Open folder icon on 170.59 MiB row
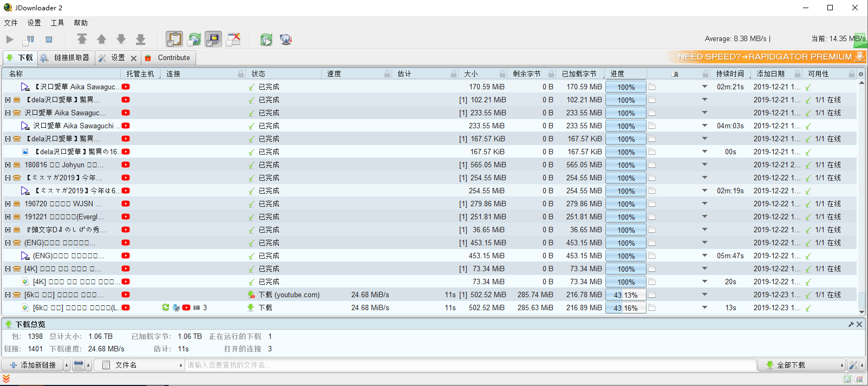 pyautogui.click(x=652, y=87)
